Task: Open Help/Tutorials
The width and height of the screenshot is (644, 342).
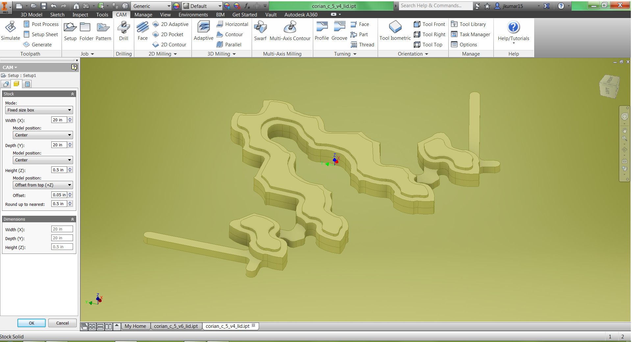Action: pyautogui.click(x=513, y=32)
